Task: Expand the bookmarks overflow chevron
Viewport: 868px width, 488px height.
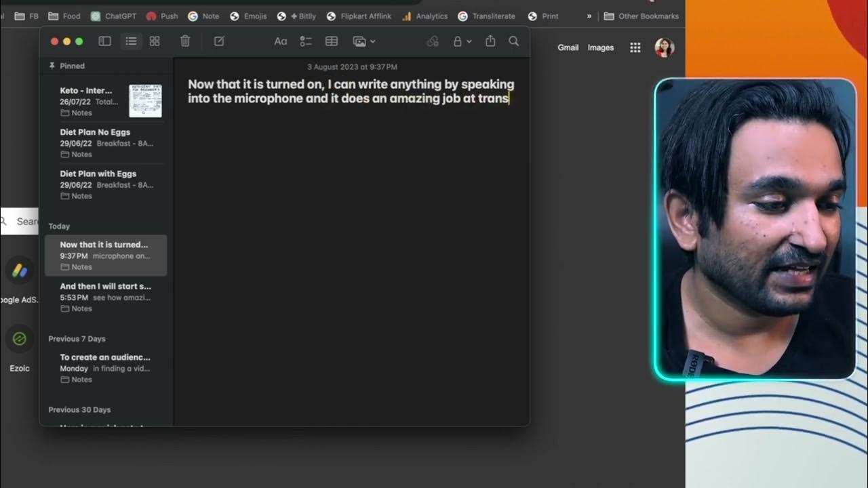Action: coord(588,16)
